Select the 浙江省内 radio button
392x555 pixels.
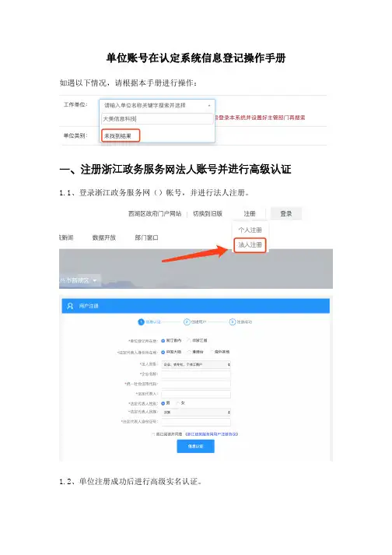(x=163, y=340)
